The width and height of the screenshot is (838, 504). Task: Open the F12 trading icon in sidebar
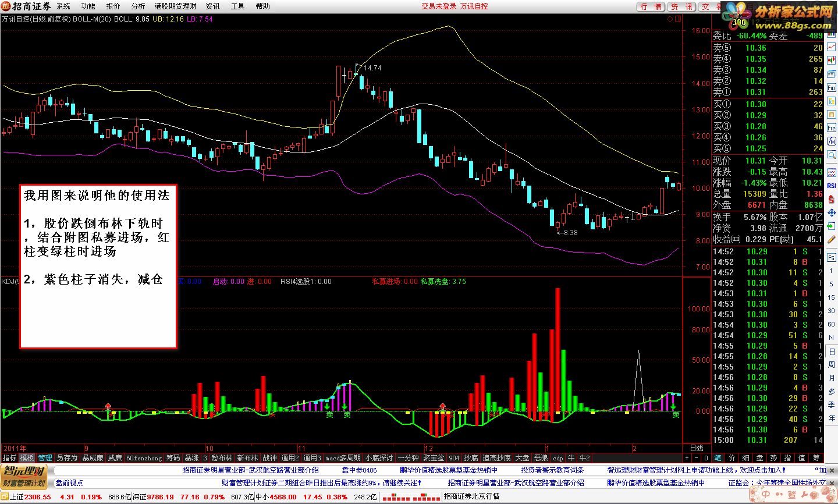[x=832, y=128]
